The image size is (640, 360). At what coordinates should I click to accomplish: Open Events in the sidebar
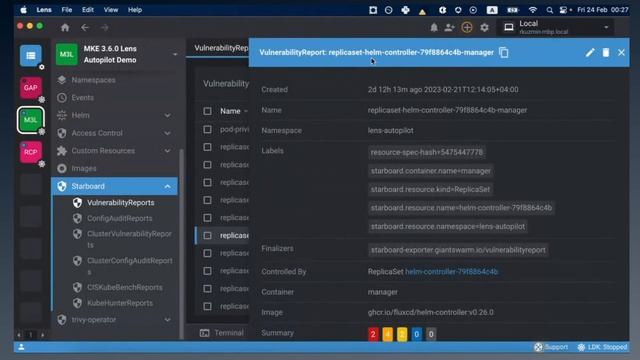point(82,98)
